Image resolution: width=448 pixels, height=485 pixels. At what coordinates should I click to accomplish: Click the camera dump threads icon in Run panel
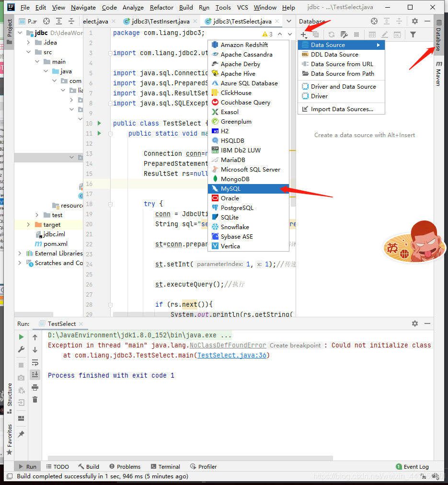point(21,378)
